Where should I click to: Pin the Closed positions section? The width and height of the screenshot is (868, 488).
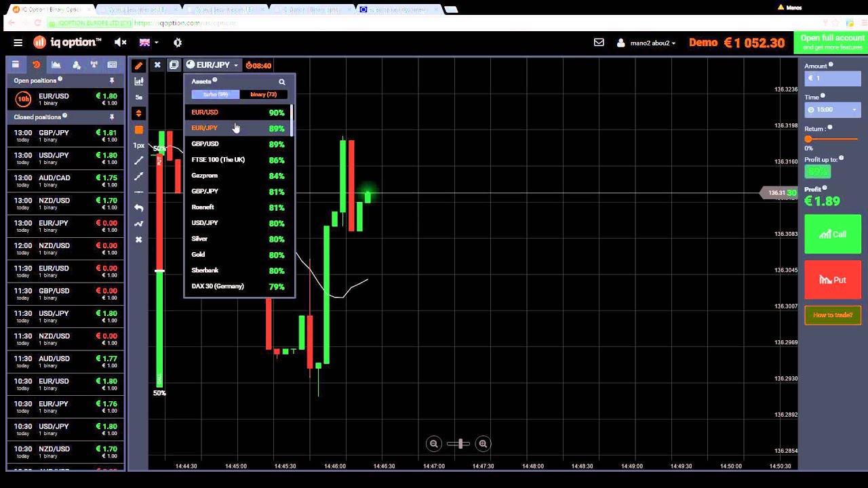pos(112,117)
